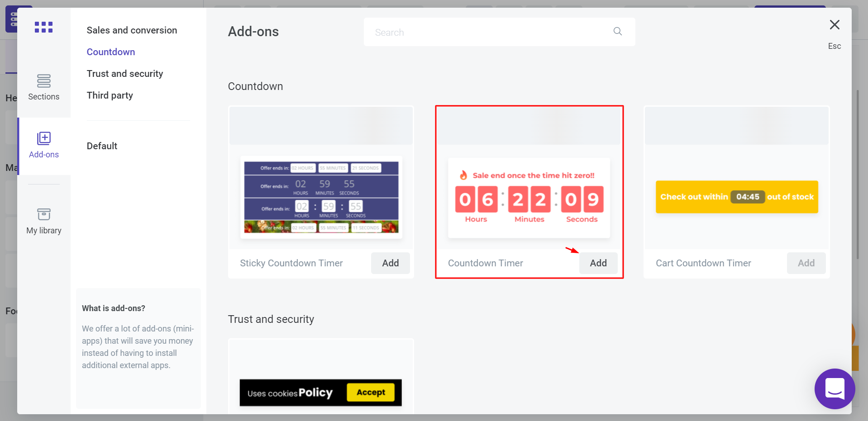Open Trust and security category
Viewport: 868px width, 421px height.
pyautogui.click(x=125, y=74)
